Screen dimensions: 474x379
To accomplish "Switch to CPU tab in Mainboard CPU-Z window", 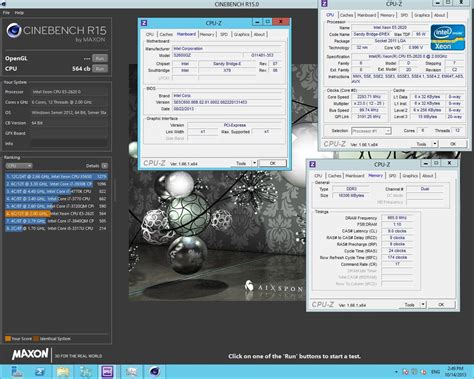I will point(150,34).
